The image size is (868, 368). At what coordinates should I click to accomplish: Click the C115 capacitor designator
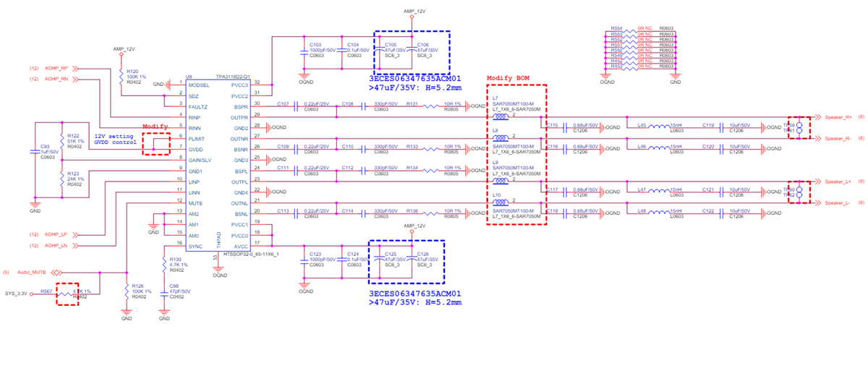point(553,124)
